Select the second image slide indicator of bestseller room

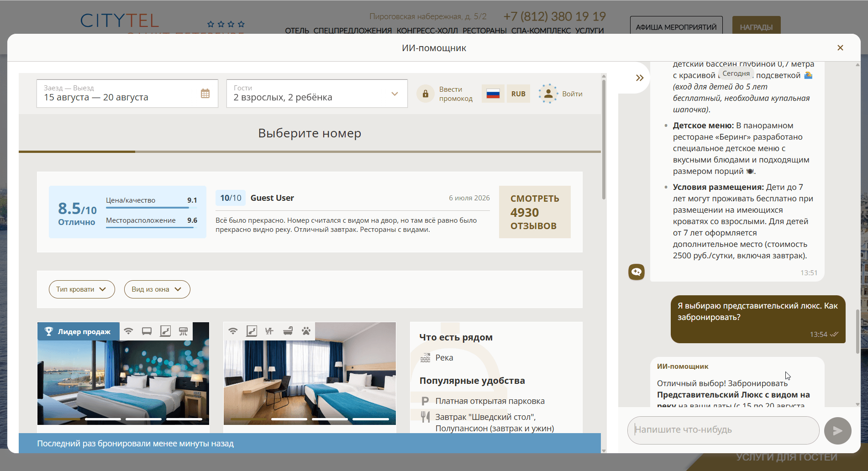click(x=103, y=419)
